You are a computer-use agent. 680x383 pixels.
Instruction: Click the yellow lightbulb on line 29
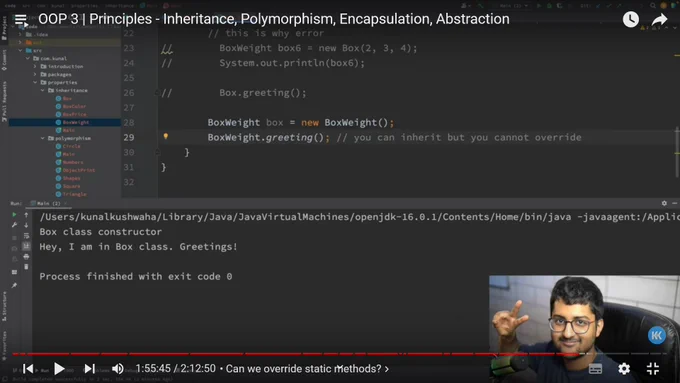[166, 136]
